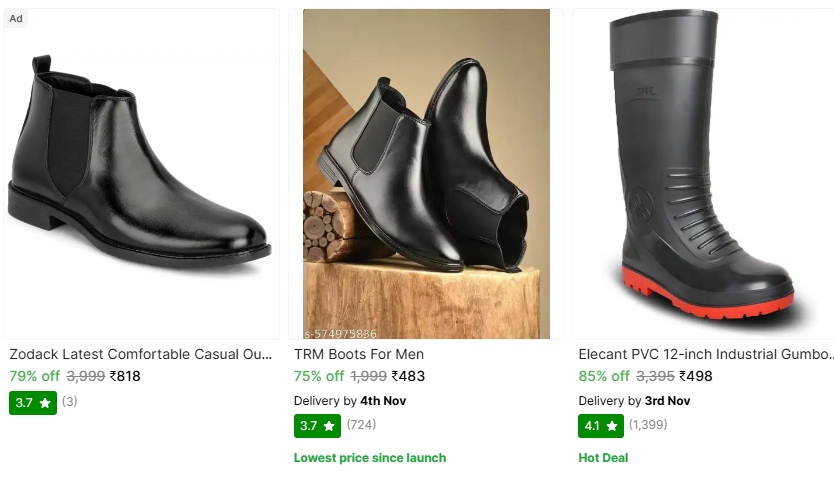Open the TRM Boots product image
Viewport: 834px width, 477px height.
pos(426,175)
